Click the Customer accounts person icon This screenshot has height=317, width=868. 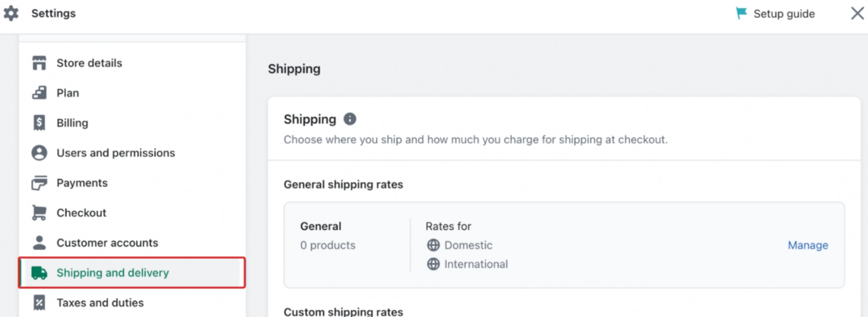tap(40, 243)
